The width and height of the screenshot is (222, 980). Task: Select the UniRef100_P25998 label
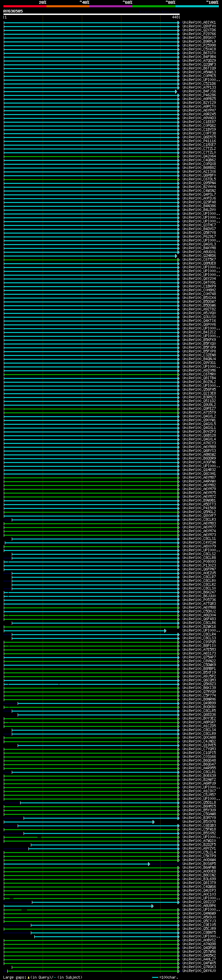coord(199,45)
